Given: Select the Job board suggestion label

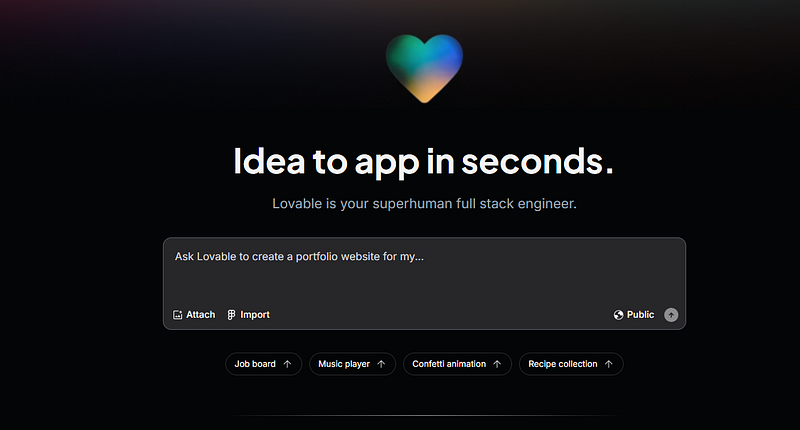Looking at the screenshot, I should 255,364.
